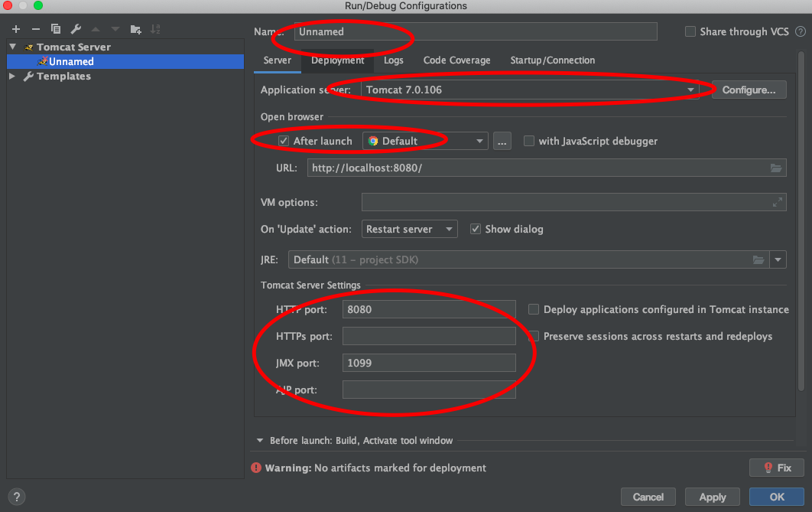Uncheck After launch checkbox
812x512 pixels.
(x=283, y=141)
